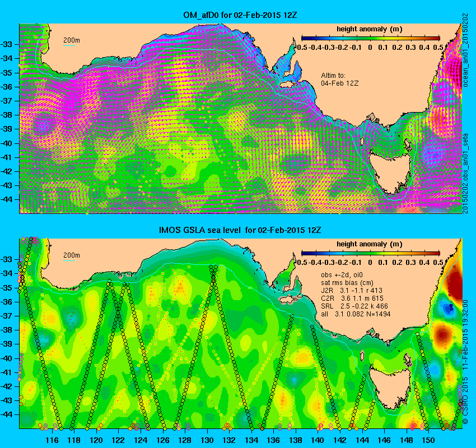Click longitude label "138"

[x=296, y=440]
